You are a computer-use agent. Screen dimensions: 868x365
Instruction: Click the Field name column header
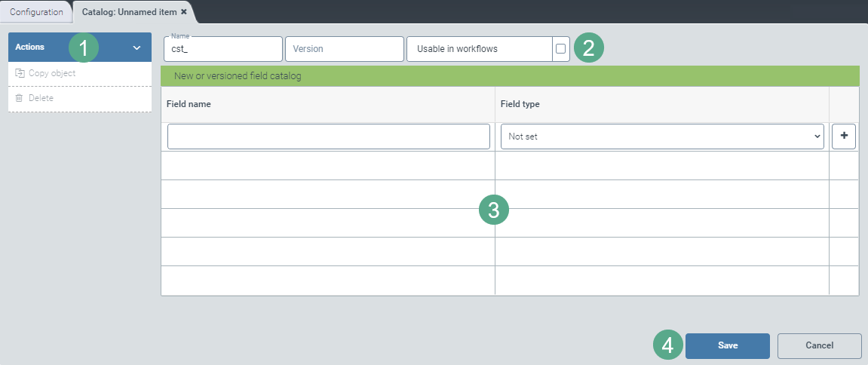pos(189,104)
